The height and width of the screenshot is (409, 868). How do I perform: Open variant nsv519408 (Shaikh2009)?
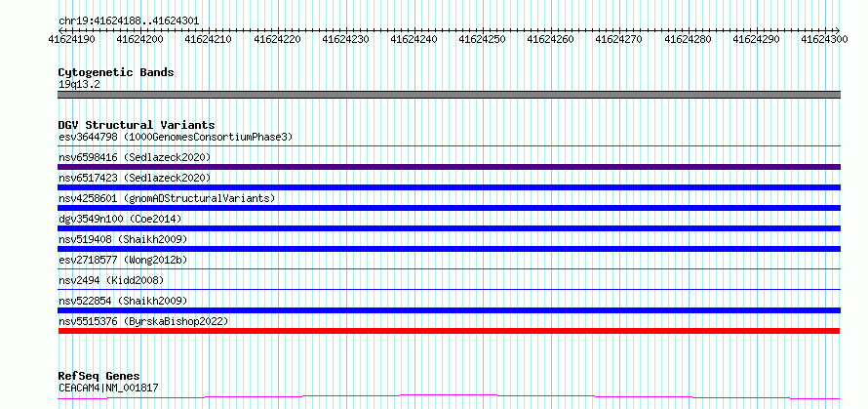tap(123, 239)
